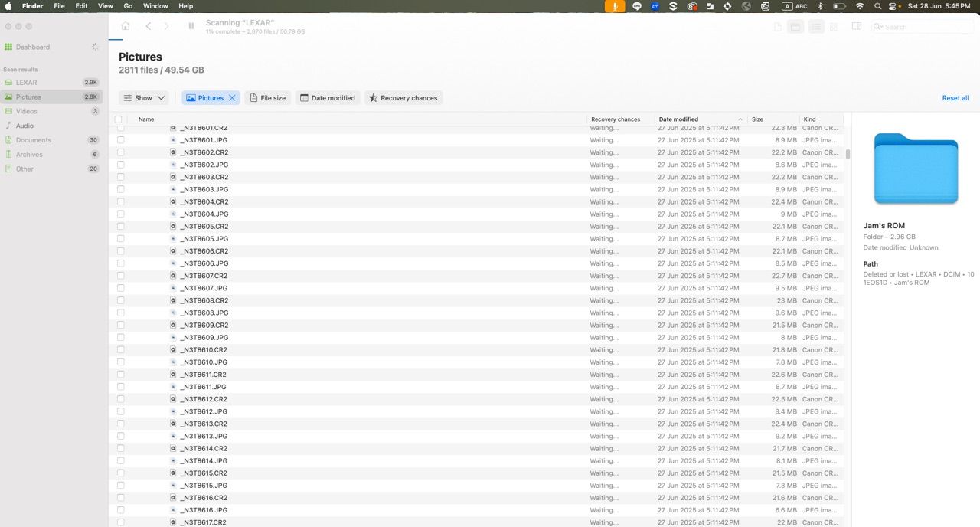Open the Finder menu
The height and width of the screenshot is (527, 980).
(x=32, y=6)
